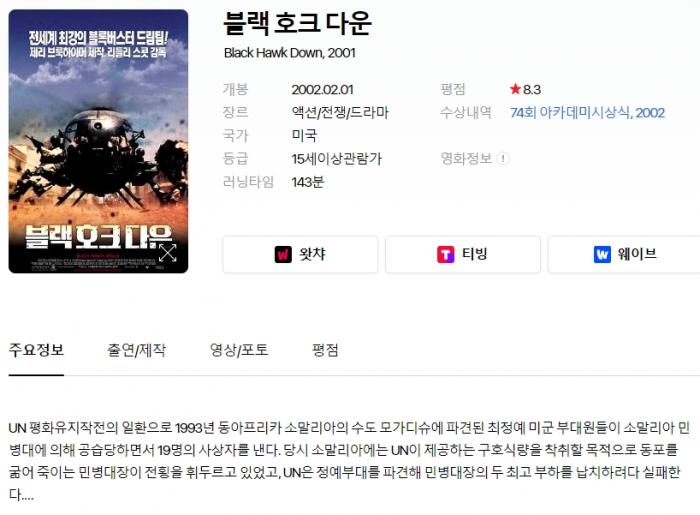Viewport: 700px width, 515px height.
Task: Click the 웨이브 button label
Action: (637, 254)
